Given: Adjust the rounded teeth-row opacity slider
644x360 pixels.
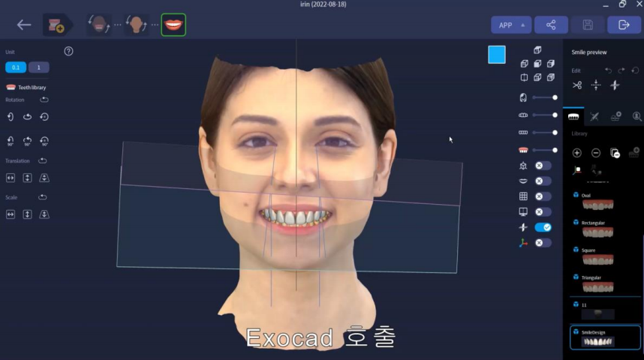Looking at the screenshot, I should coord(545,115).
